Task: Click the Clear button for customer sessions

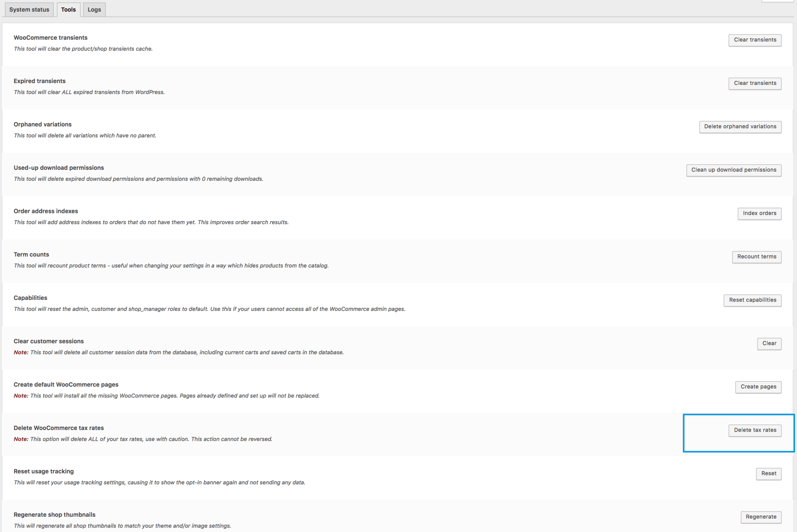Action: tap(769, 343)
